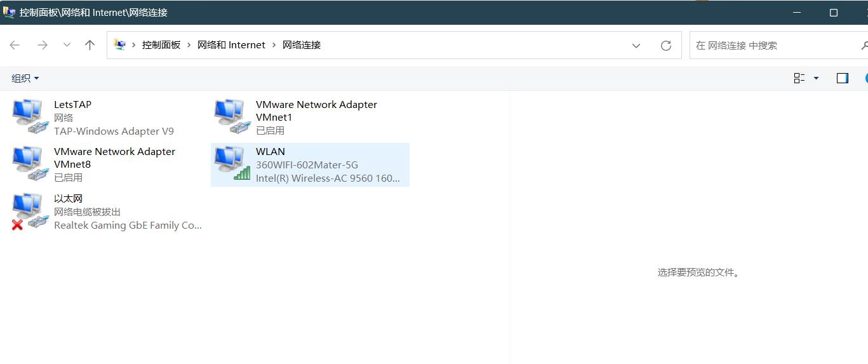868x364 pixels.
Task: Click 已启用 status under VMnet8
Action: pos(68,177)
